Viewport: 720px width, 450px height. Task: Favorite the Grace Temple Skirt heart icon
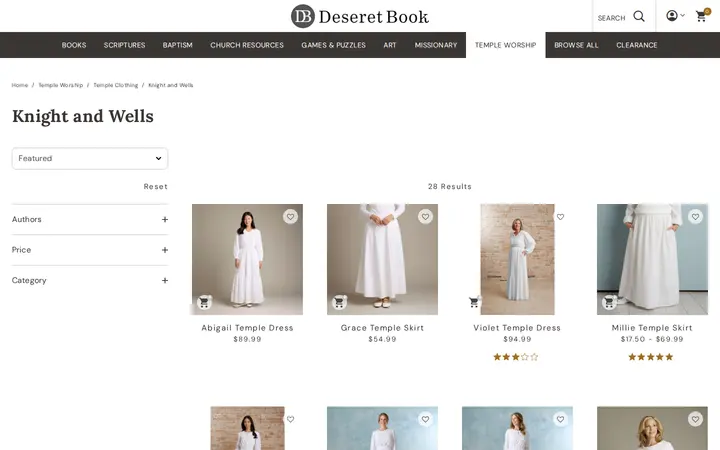[425, 216]
